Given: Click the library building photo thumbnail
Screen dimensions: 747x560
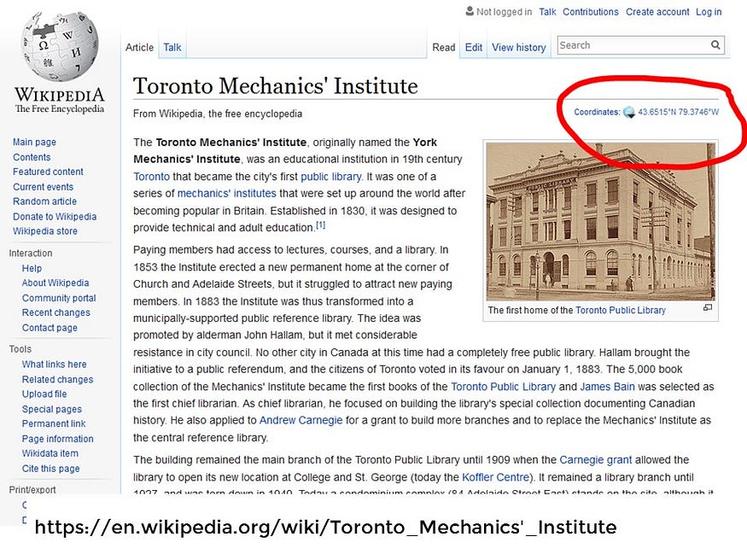Looking at the screenshot, I should point(601,221).
